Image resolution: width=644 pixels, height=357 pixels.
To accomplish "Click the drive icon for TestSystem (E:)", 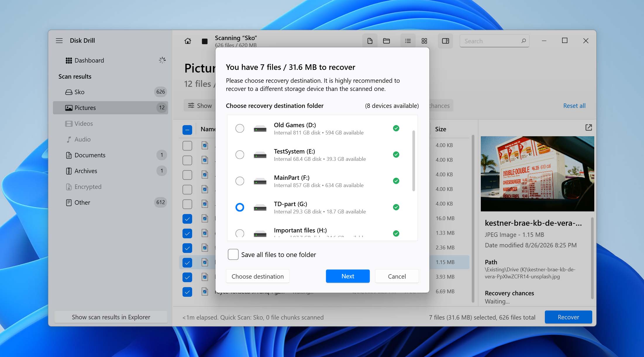I will [260, 155].
